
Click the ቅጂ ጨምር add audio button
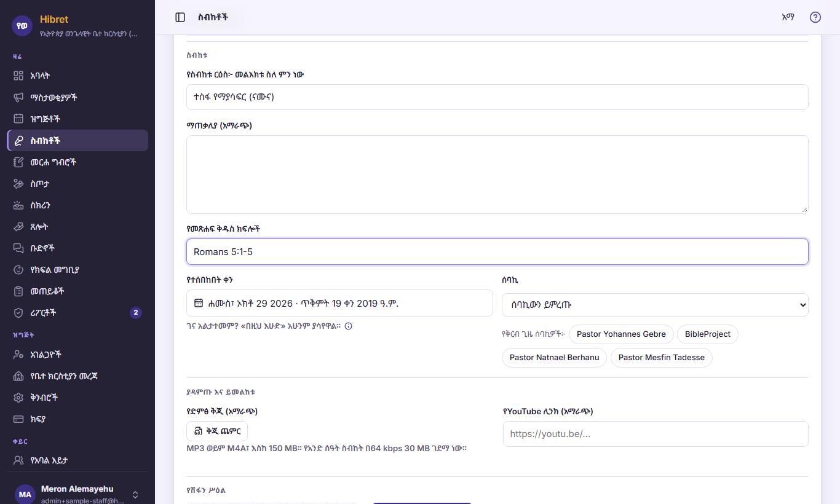pyautogui.click(x=217, y=431)
